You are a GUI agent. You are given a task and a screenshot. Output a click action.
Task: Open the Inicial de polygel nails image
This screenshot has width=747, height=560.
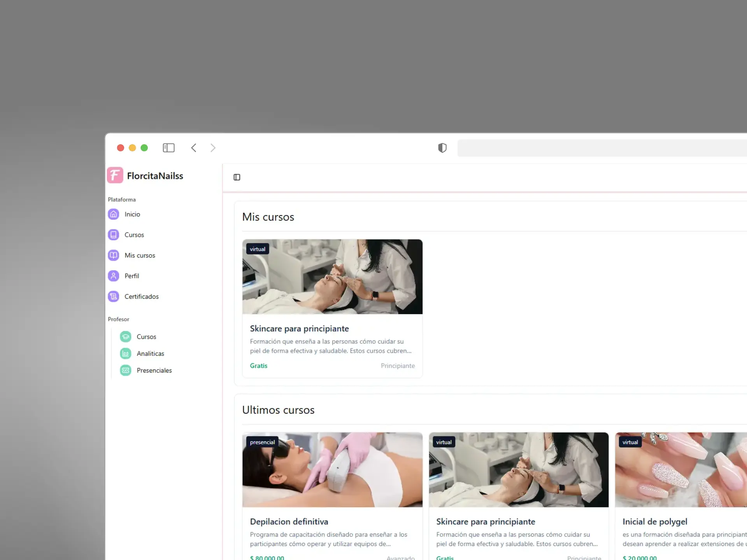[681, 470]
